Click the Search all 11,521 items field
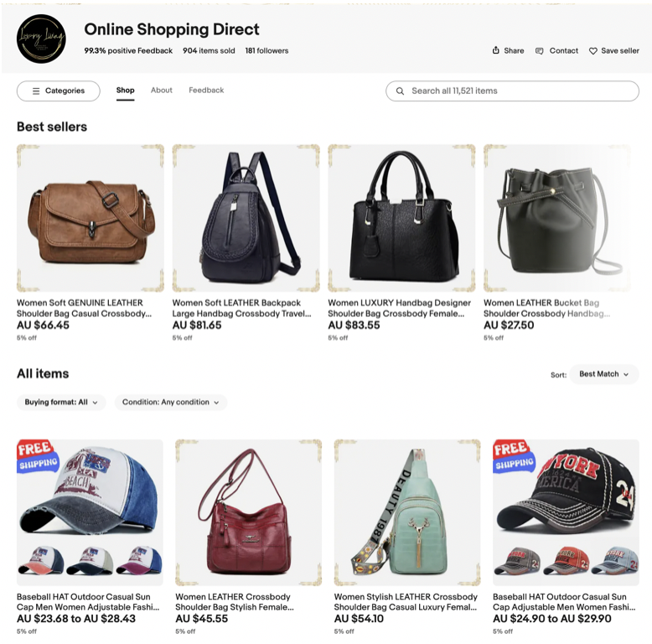 512,91
